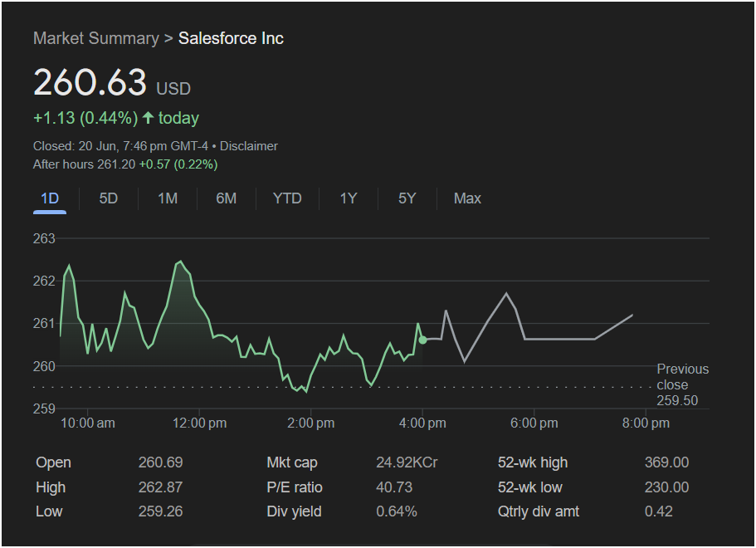The image size is (756, 548).
Task: Click the P/E ratio value 40.73
Action: tap(394, 487)
